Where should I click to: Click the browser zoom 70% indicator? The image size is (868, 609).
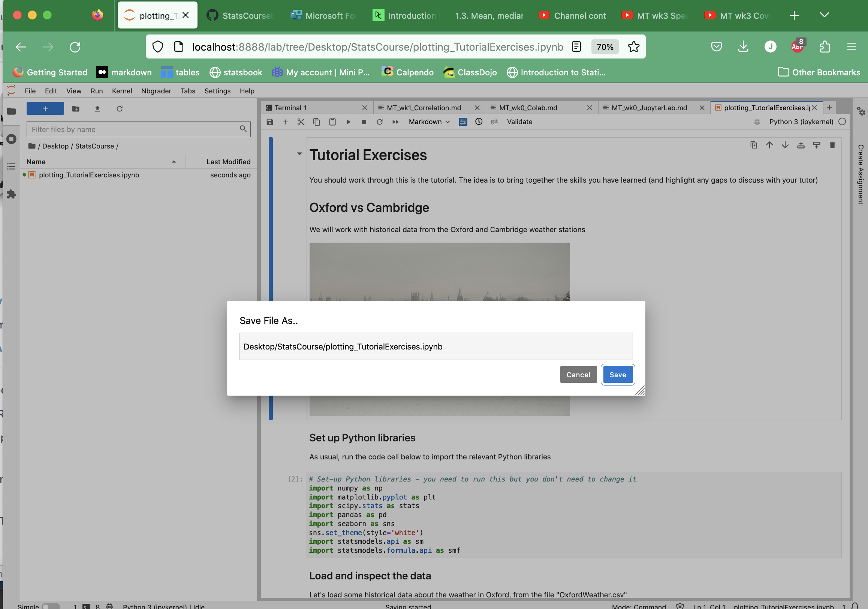[605, 47]
